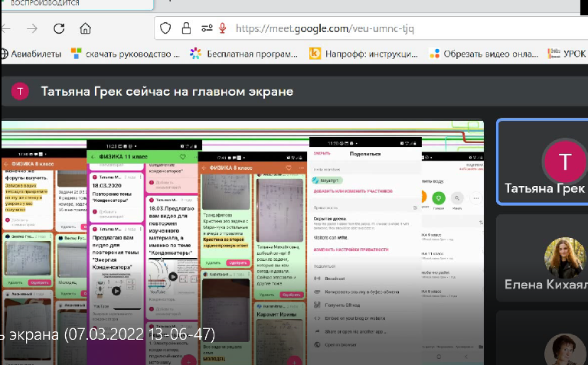This screenshot has width=588, height=365.
Task: Check the red microphone permission indicator
Action: point(222,28)
